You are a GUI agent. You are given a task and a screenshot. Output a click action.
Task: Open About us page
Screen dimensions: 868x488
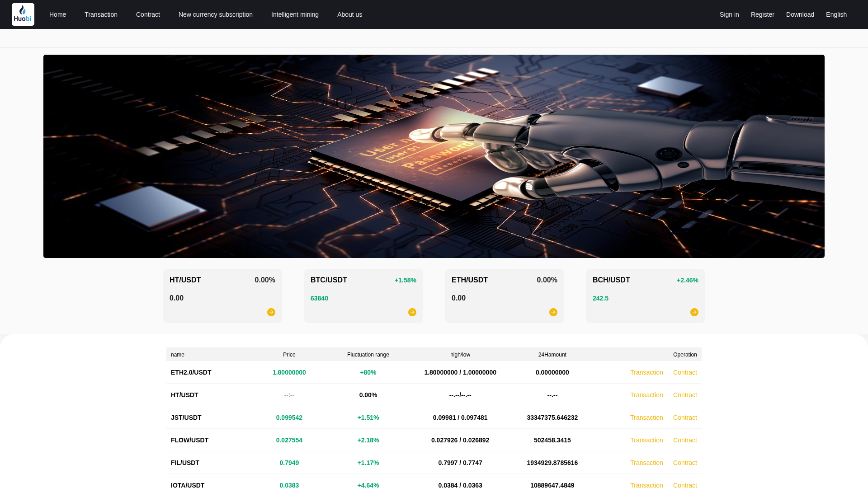click(x=349, y=14)
